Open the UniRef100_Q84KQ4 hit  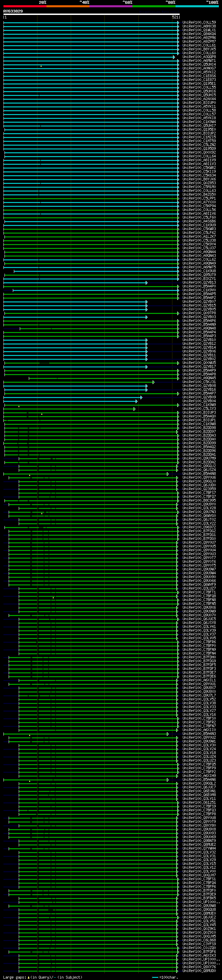(199, 34)
